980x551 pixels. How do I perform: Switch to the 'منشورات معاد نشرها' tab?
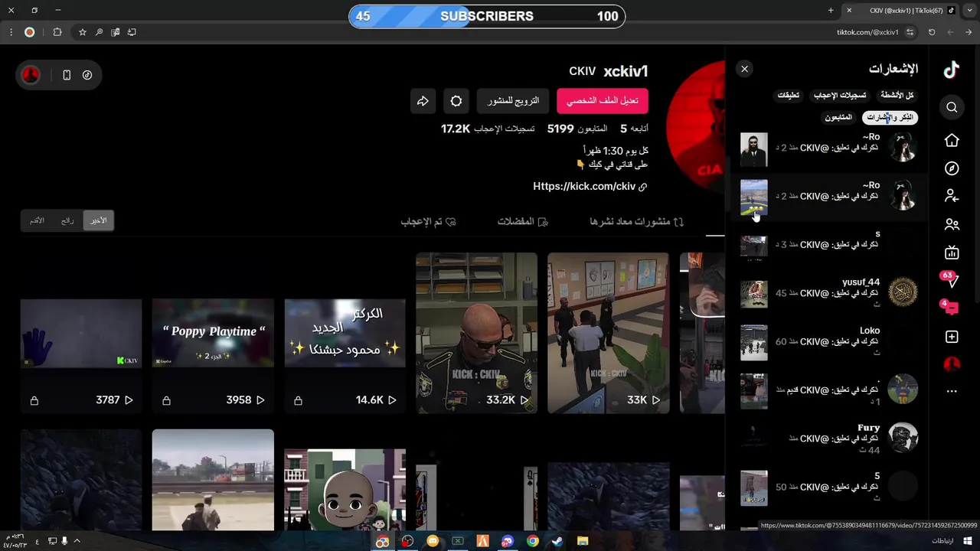636,222
